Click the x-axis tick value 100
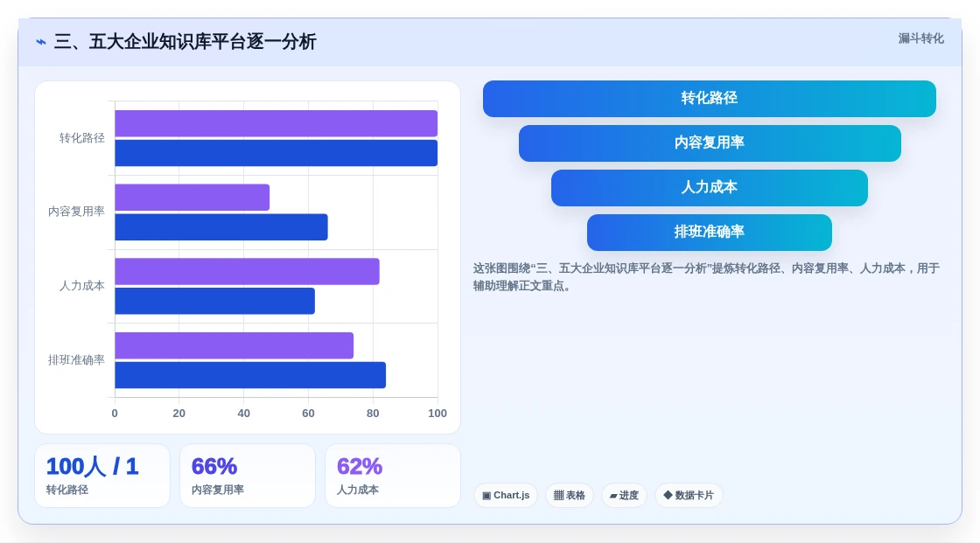This screenshot has width=980, height=543. click(437, 414)
